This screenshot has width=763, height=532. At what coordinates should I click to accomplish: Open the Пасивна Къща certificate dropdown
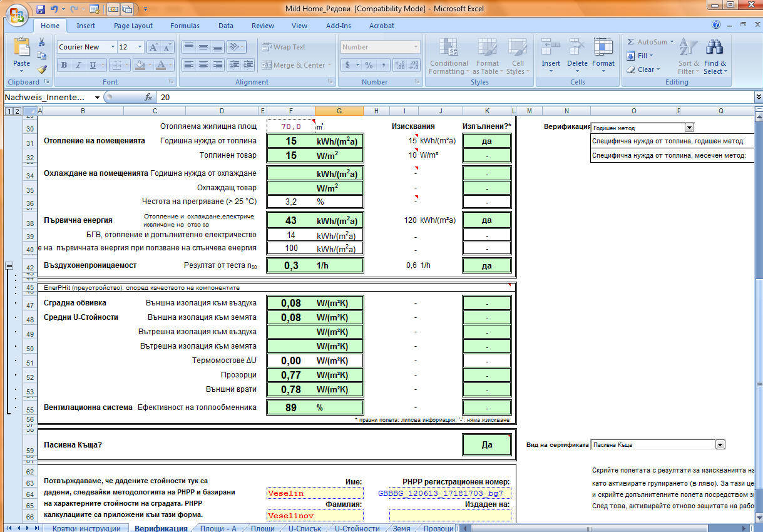(x=720, y=445)
